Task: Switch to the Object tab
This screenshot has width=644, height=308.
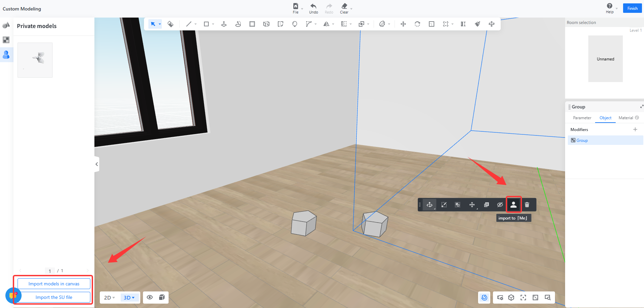Action: click(606, 118)
